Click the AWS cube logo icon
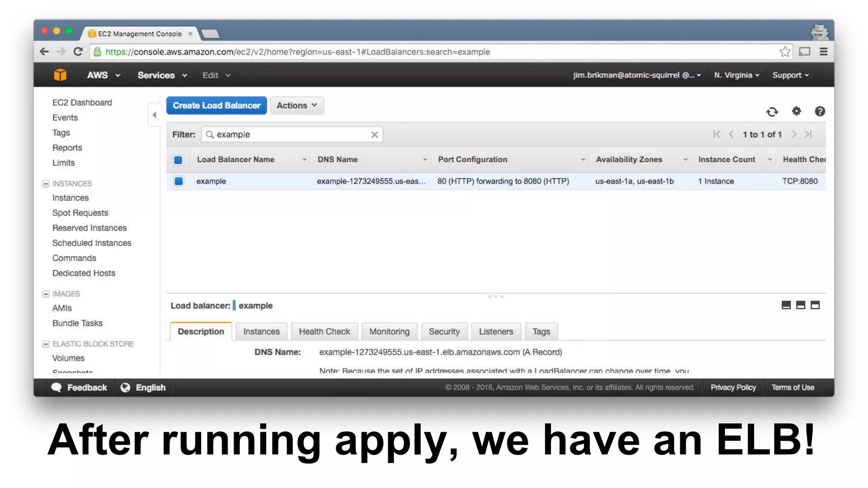This screenshot has height=488, width=868. 60,75
